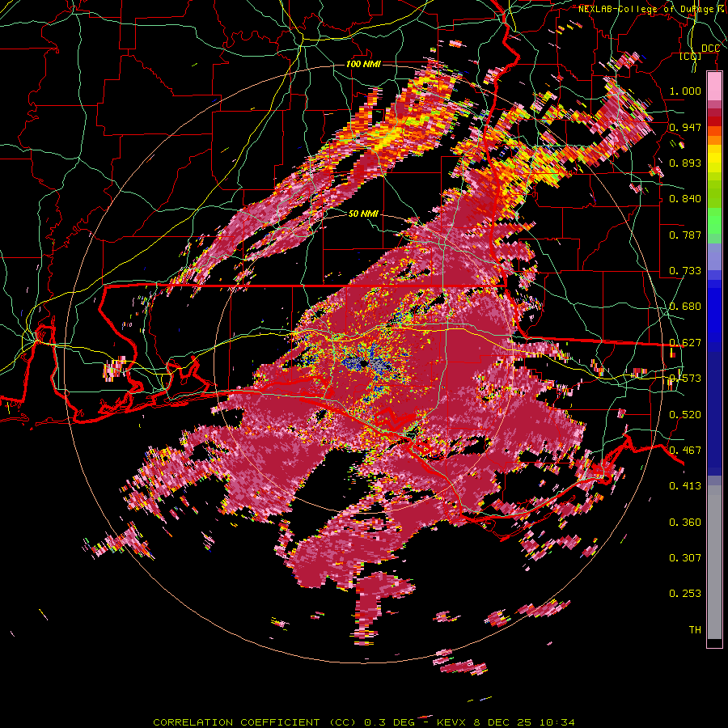Click the DCC label above the color bar
Image resolution: width=728 pixels, height=728 pixels.
(x=710, y=49)
